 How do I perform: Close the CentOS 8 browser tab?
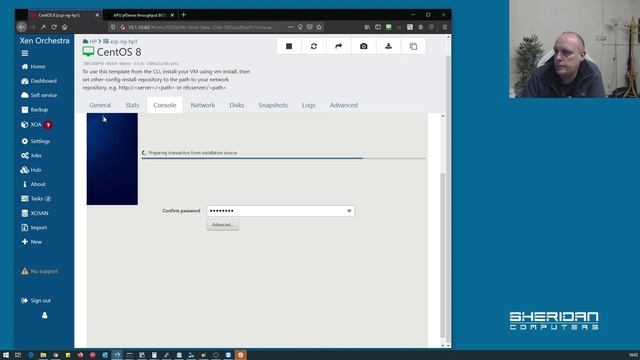(x=97, y=15)
